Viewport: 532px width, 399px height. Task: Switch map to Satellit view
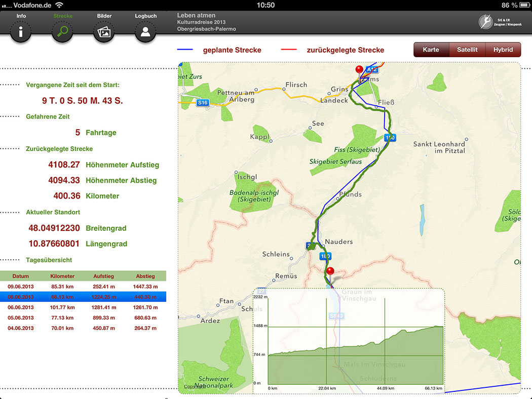pyautogui.click(x=467, y=50)
